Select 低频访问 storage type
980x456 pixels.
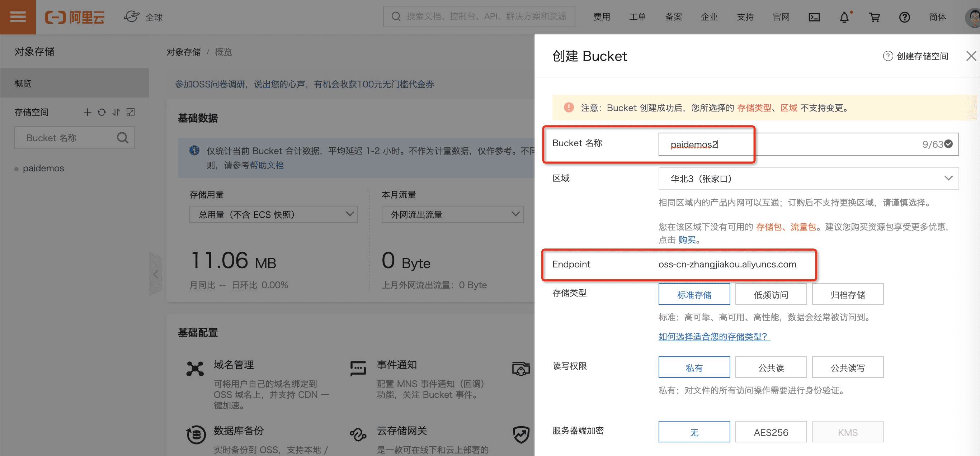[x=771, y=294]
